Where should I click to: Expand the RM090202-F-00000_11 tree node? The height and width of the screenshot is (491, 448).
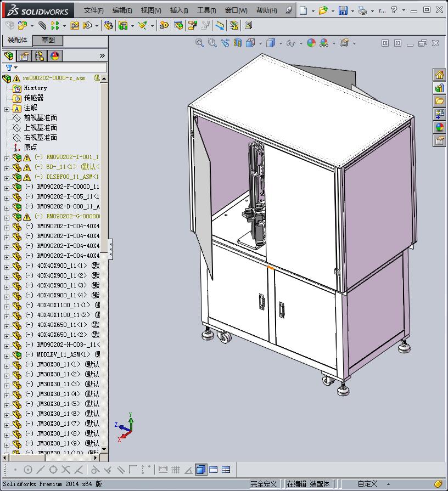pos(7,188)
